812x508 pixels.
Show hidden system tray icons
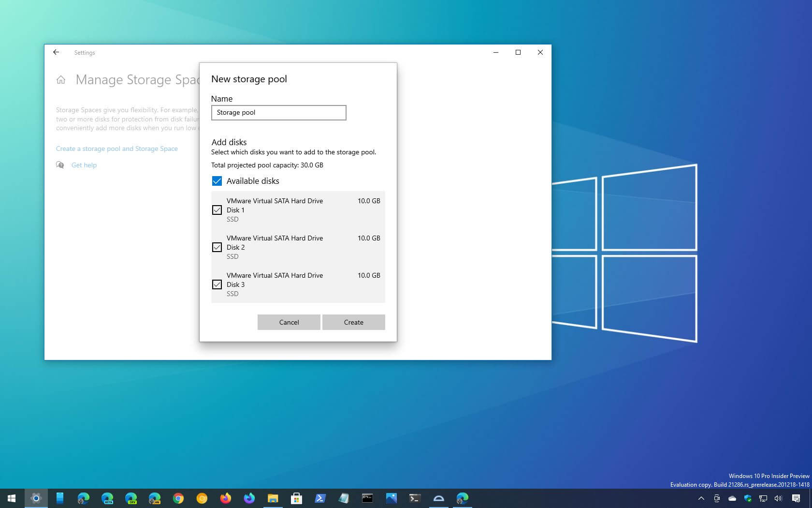[701, 498]
